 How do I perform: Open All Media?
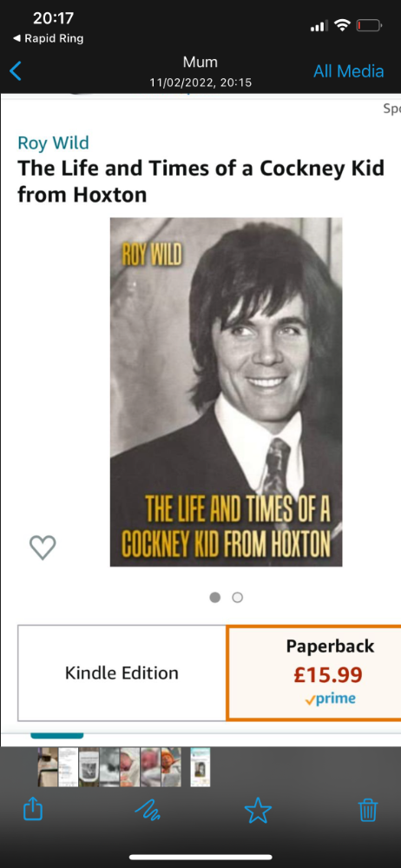348,71
